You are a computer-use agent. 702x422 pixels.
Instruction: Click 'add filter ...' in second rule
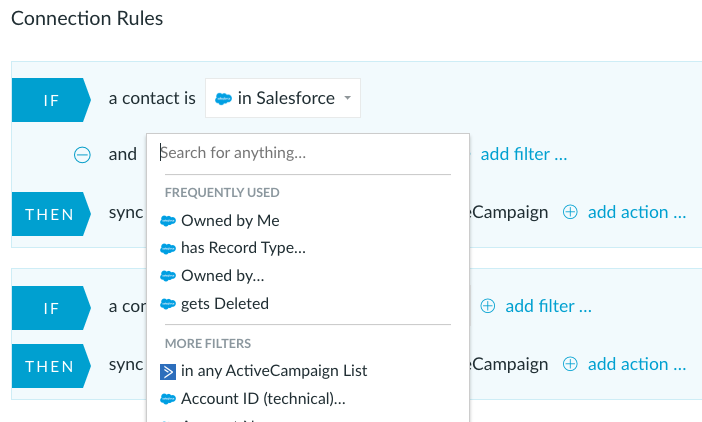[548, 307]
